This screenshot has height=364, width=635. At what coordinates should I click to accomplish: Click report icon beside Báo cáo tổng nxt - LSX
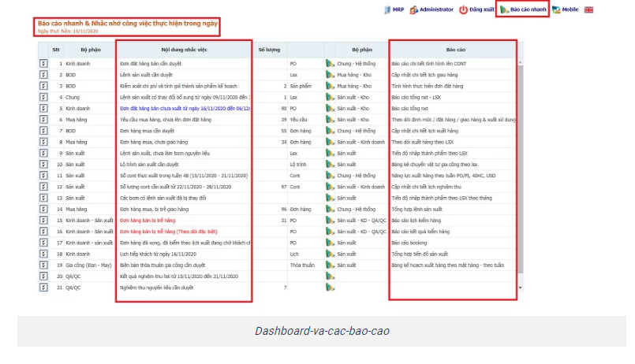(330, 96)
